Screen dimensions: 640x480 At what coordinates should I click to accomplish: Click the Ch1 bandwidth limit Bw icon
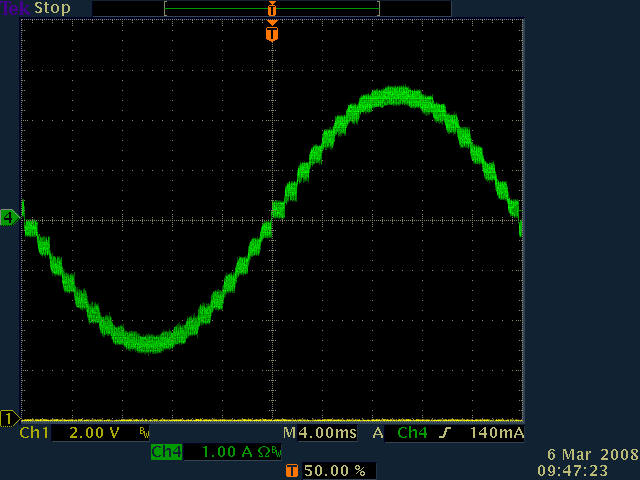coord(145,434)
